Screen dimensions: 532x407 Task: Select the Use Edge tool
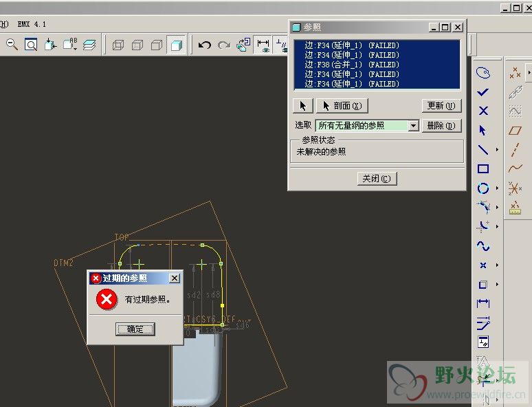point(483,284)
